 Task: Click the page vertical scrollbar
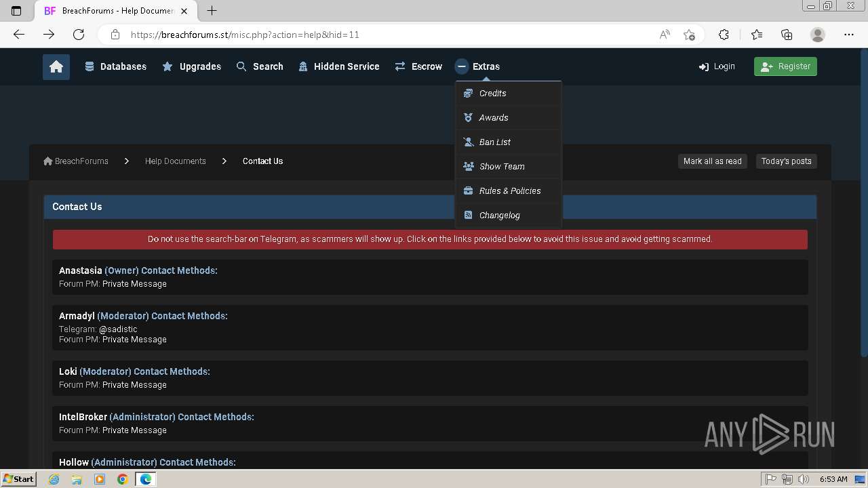click(863, 203)
